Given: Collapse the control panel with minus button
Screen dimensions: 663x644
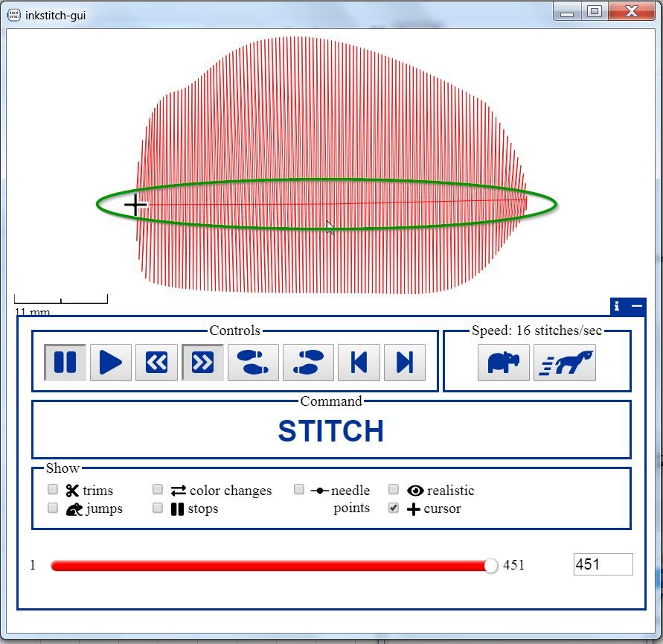Looking at the screenshot, I should pos(637,306).
